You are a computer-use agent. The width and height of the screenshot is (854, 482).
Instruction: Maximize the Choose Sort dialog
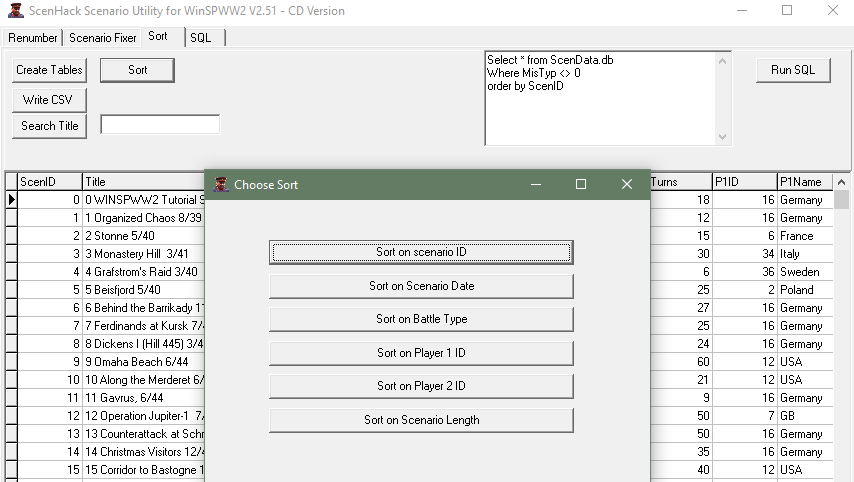pos(581,184)
